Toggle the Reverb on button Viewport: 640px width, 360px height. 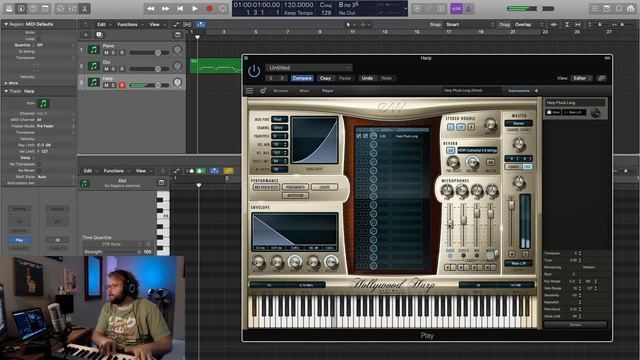[450, 151]
